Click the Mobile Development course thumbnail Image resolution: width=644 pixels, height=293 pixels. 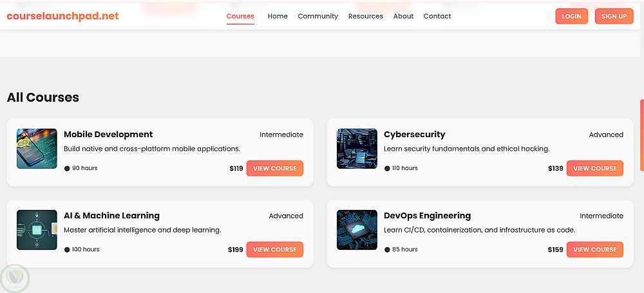(x=37, y=149)
